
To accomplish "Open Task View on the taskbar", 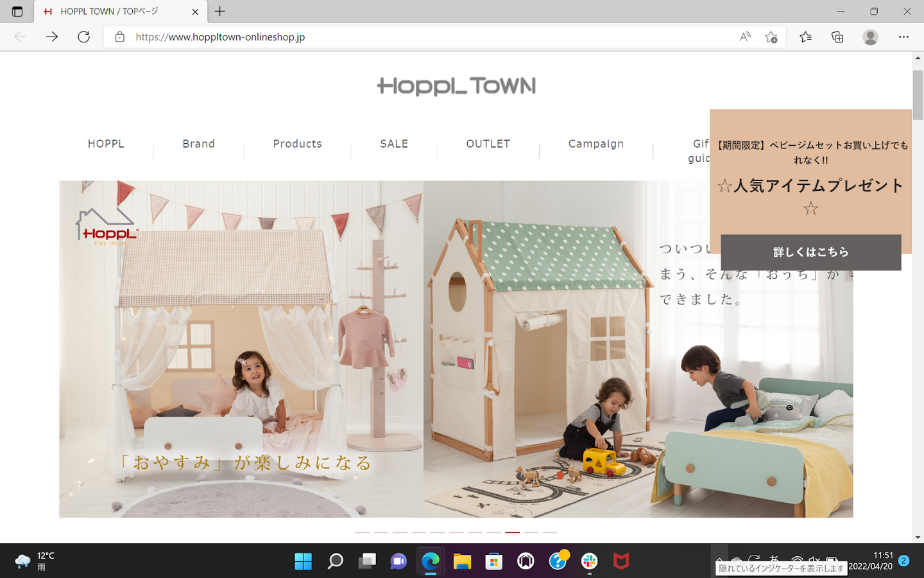I will (x=367, y=561).
